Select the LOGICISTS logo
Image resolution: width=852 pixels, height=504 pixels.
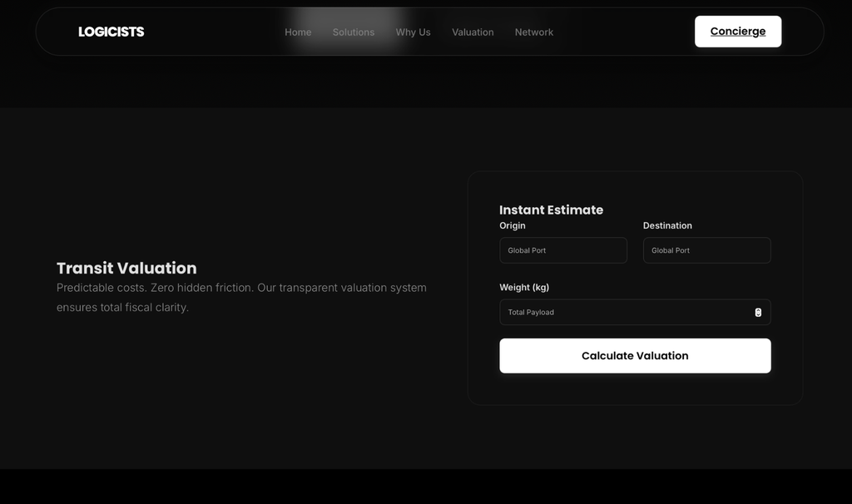tap(111, 32)
